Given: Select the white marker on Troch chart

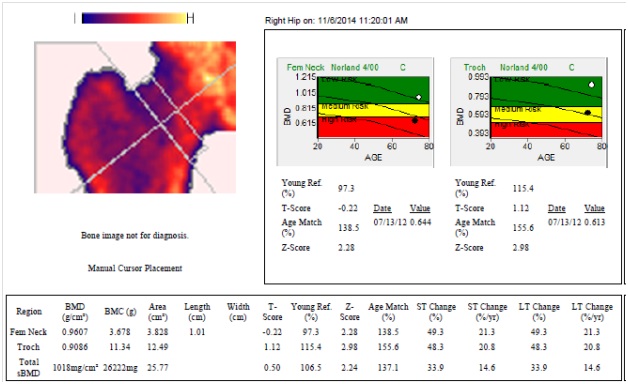Looking at the screenshot, I should pyautogui.click(x=592, y=84).
